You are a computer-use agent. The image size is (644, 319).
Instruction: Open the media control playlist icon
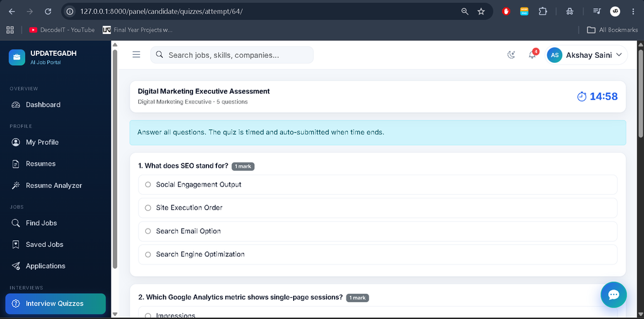pyautogui.click(x=597, y=11)
